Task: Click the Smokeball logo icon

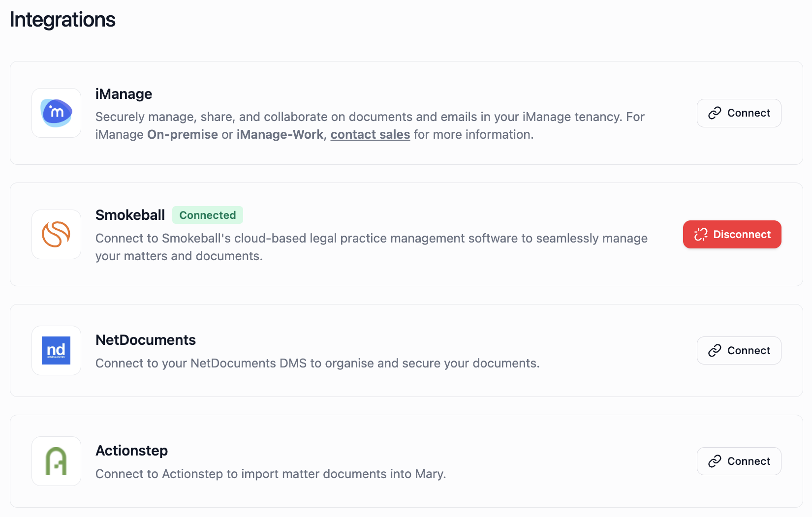Action: [56, 234]
